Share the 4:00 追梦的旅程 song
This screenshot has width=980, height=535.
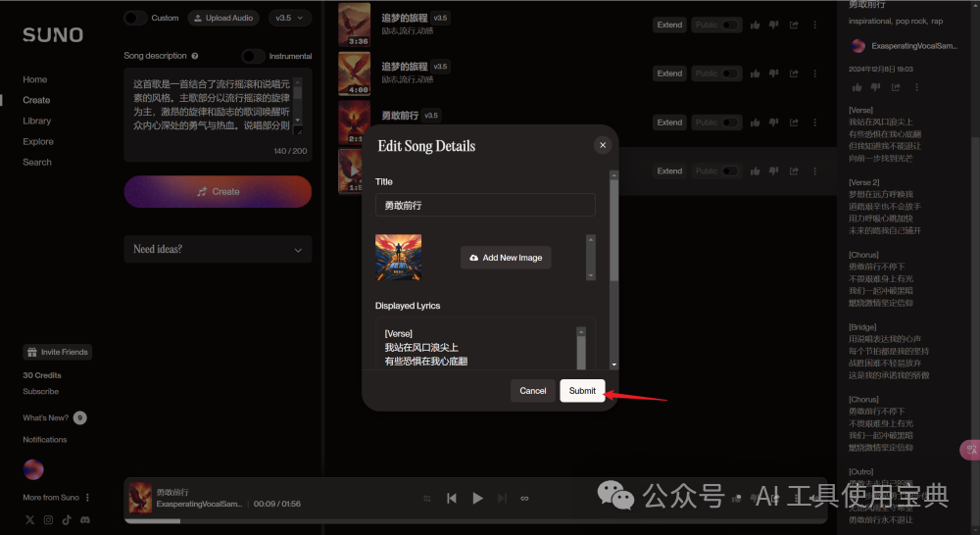click(x=794, y=73)
